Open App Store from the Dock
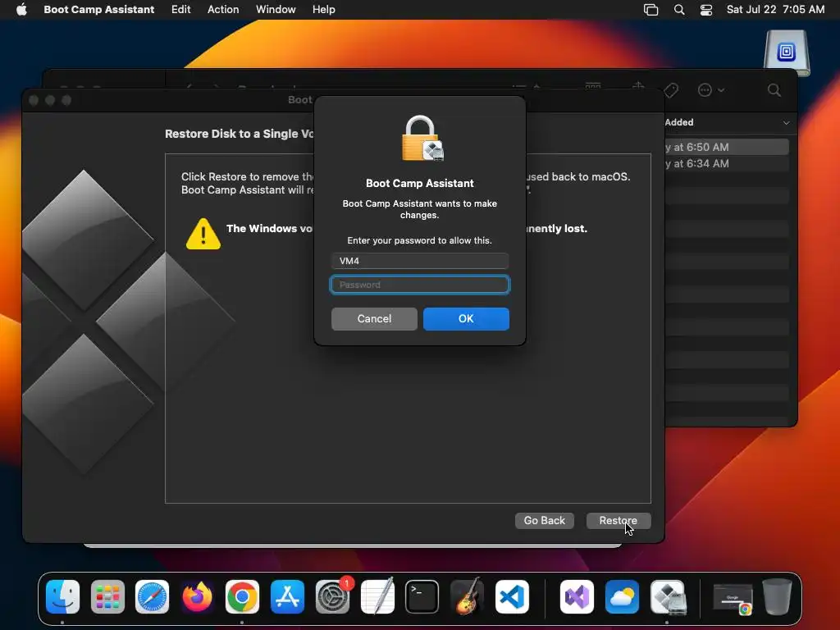This screenshot has height=630, width=840. (x=287, y=597)
